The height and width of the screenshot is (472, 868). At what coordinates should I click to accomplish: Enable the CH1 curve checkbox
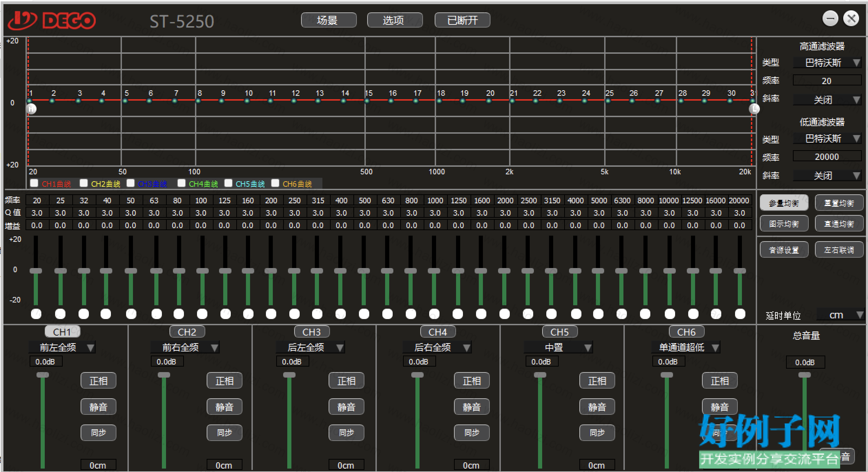coord(34,183)
